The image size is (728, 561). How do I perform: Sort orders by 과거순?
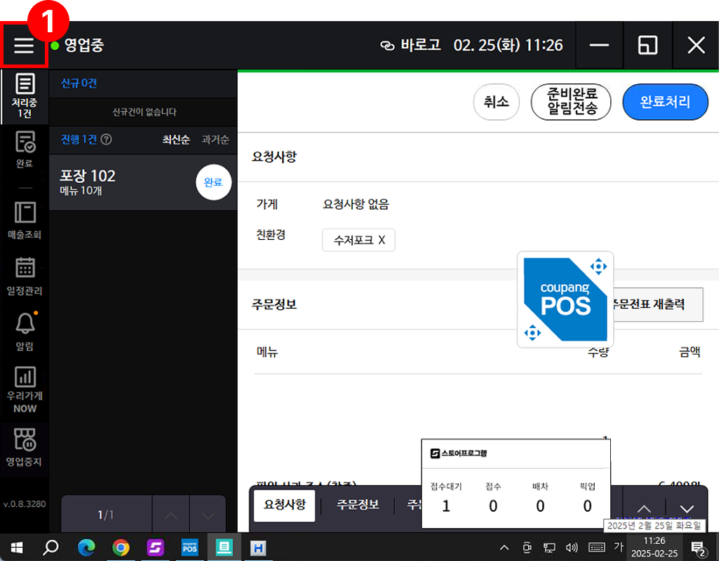[215, 140]
